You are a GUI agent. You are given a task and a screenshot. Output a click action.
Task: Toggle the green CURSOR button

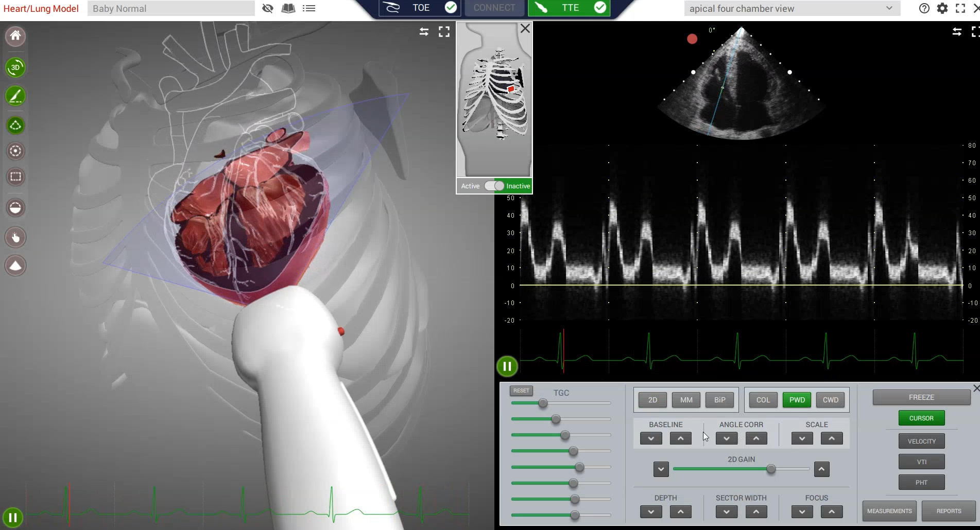click(x=922, y=418)
